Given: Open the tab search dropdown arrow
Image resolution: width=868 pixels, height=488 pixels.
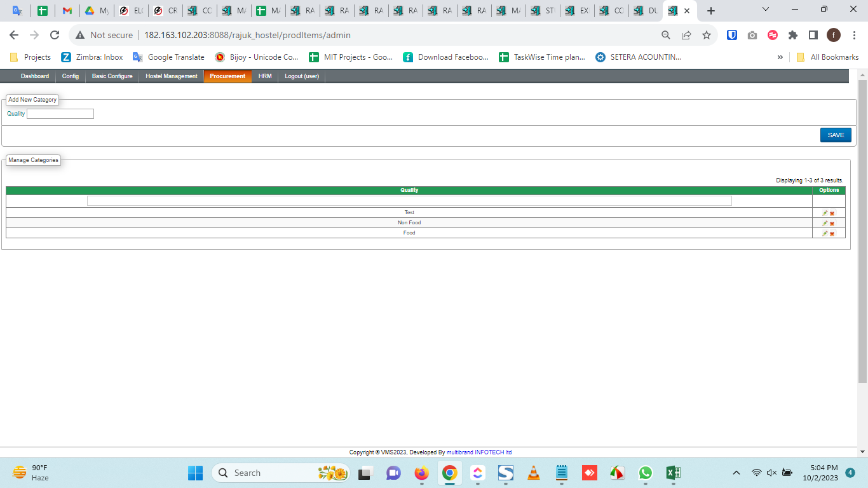Looking at the screenshot, I should pos(766,10).
